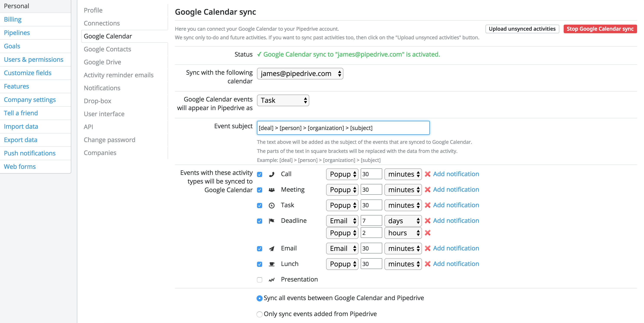Viewport: 644px width, 323px height.
Task: Click the Deadline flag icon
Action: (271, 221)
